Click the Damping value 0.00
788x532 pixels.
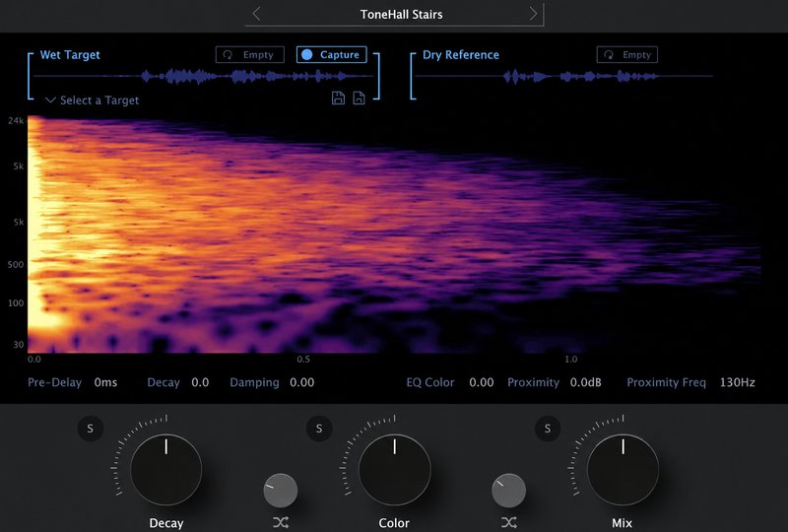[x=302, y=382]
